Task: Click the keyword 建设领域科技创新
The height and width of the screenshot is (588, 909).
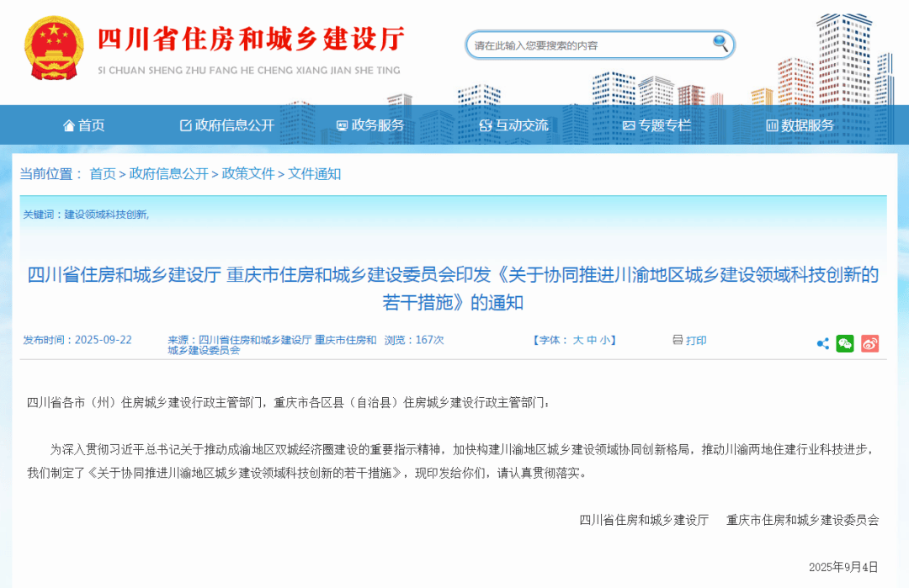Action: point(105,215)
